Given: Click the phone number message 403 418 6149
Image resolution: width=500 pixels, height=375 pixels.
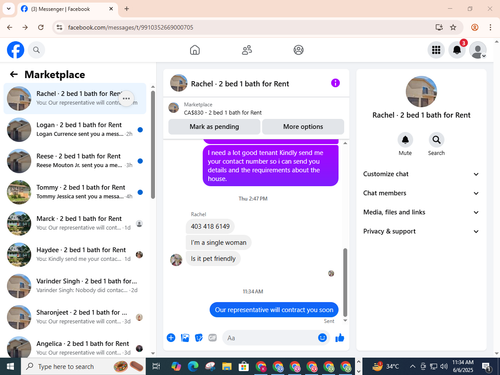Looking at the screenshot, I should point(210,227).
